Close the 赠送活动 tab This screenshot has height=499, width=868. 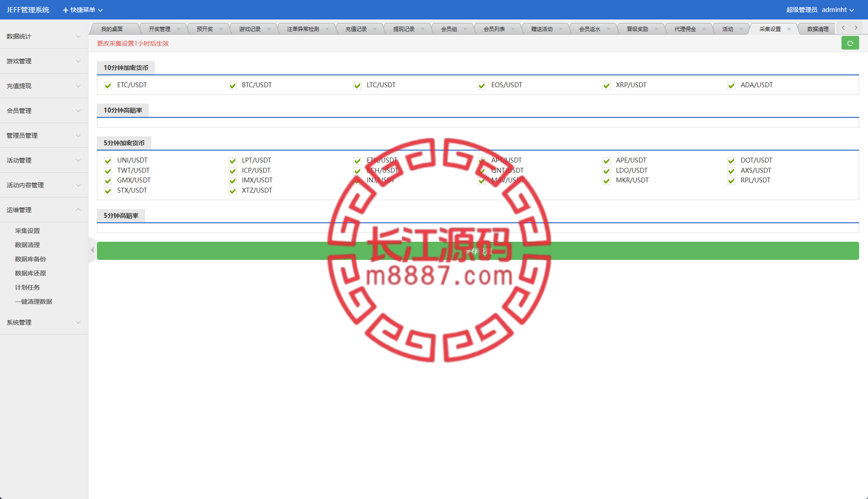point(561,29)
